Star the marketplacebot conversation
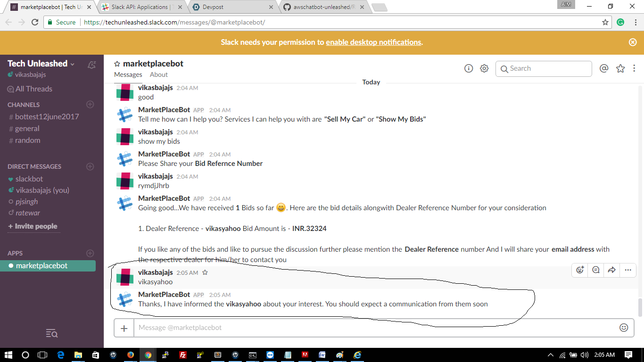 tap(117, 64)
